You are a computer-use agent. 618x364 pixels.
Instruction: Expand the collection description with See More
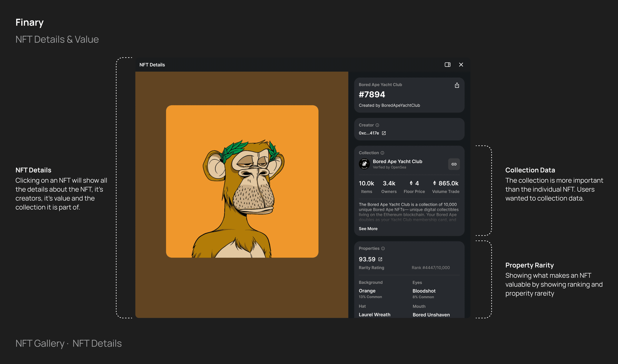click(368, 229)
